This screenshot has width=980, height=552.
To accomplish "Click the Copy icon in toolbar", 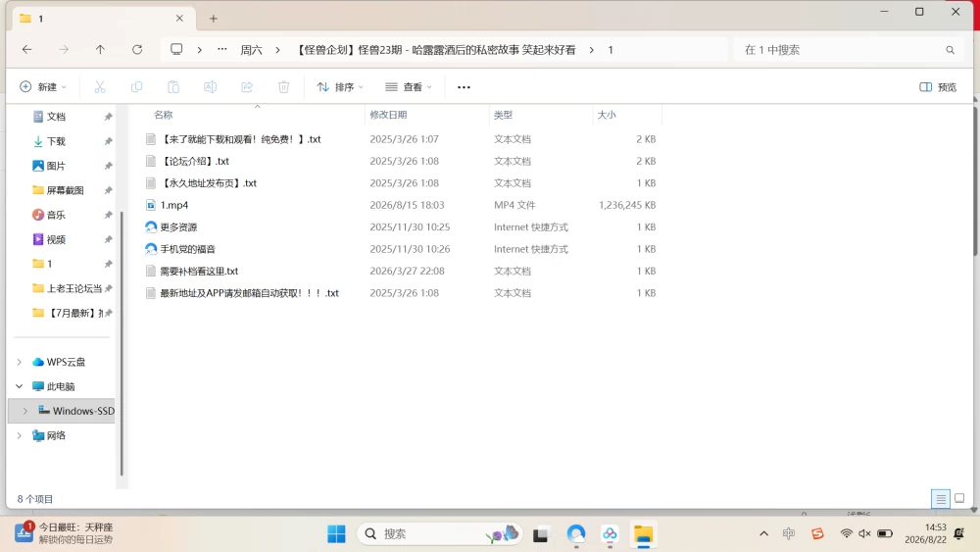I will coord(136,87).
